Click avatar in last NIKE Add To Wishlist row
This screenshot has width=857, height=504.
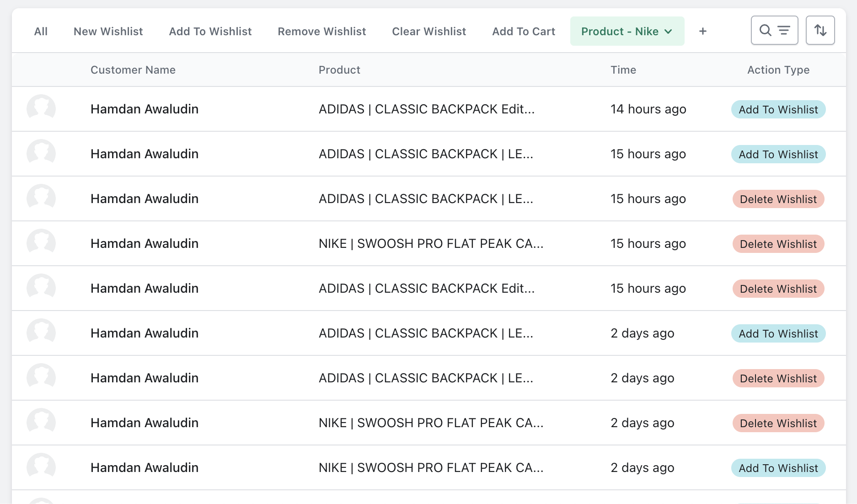pos(41,467)
